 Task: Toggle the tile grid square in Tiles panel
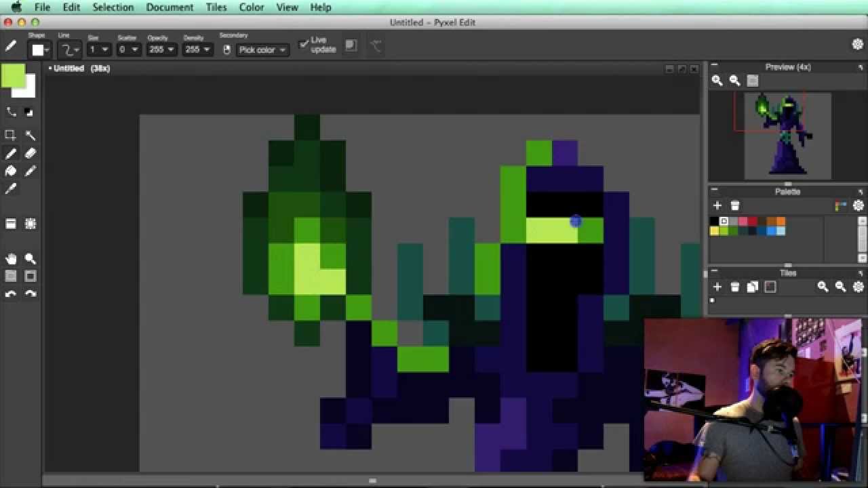pos(770,287)
